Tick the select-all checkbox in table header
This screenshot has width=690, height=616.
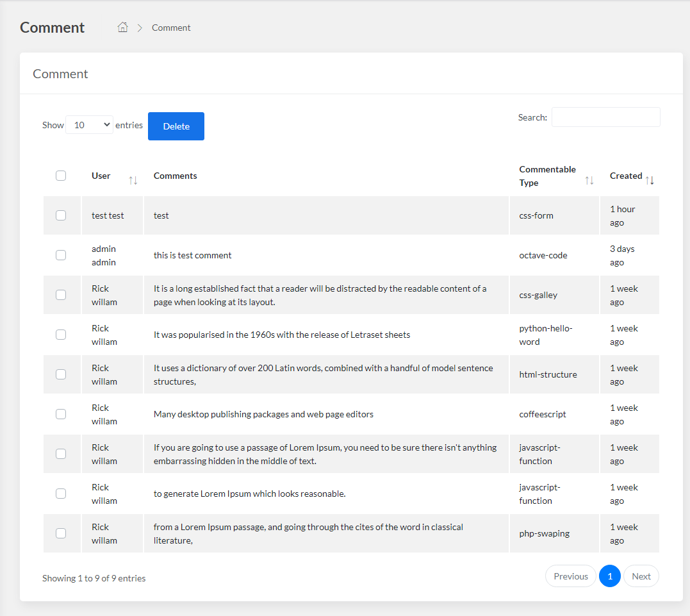click(61, 176)
